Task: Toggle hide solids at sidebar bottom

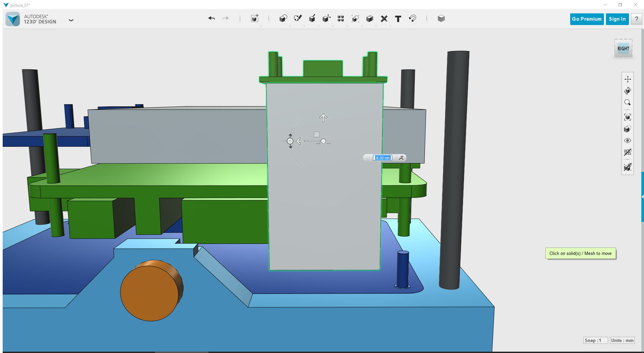Action: click(628, 167)
